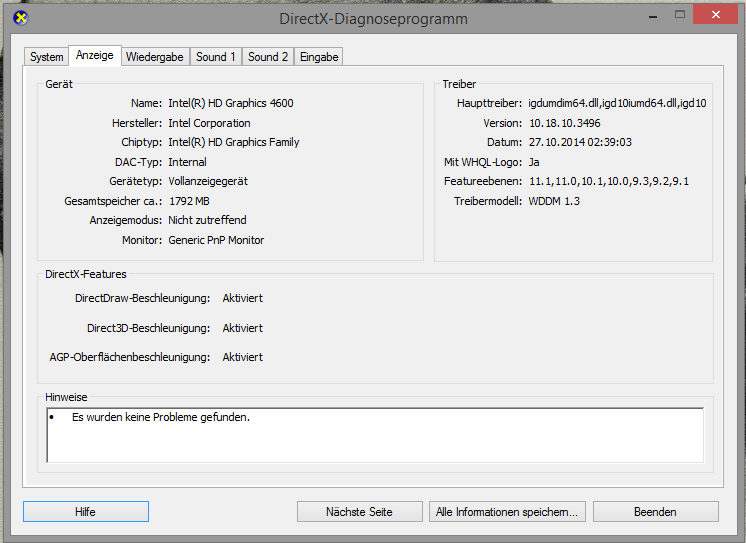Screen dimensions: 746x543
Task: Click the DAC-Typ value Internal
Action: point(187,162)
